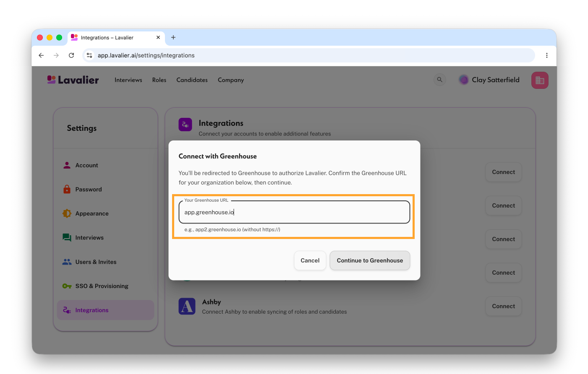Screen dimensions: 588x374
Task: Click the Account person icon
Action: point(67,165)
